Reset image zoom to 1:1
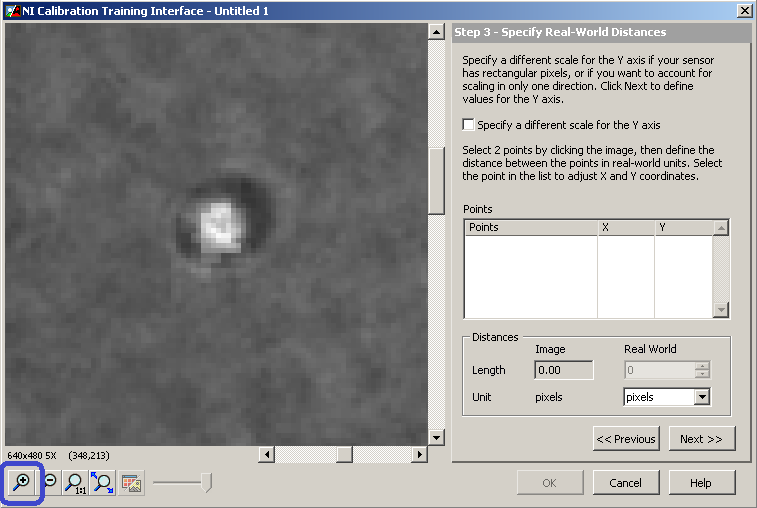Image resolution: width=757 pixels, height=508 pixels. click(75, 482)
